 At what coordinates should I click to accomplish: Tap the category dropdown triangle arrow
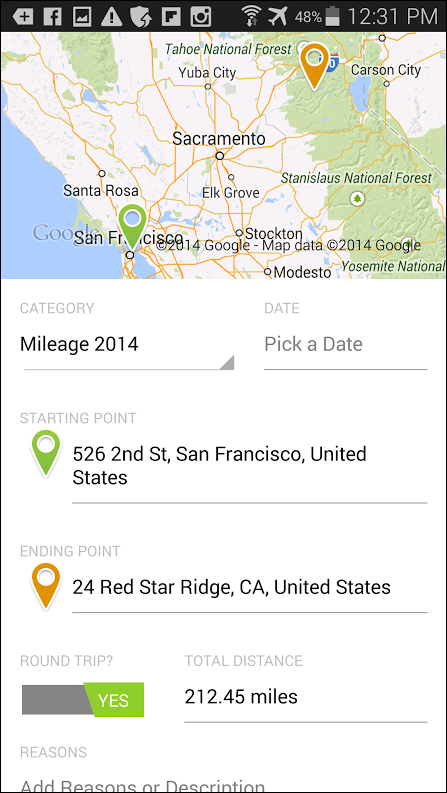point(227,362)
